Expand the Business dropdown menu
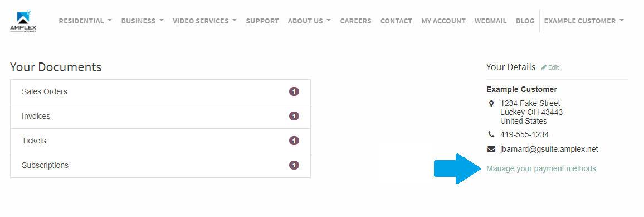The height and width of the screenshot is (217, 644). coord(143,21)
